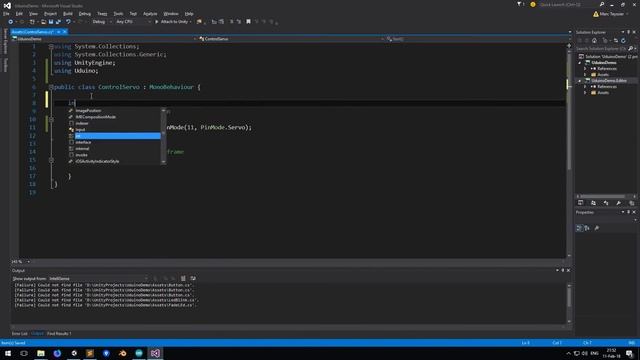Open the Project menu
The width and height of the screenshot is (640, 360).
[x=50, y=13]
